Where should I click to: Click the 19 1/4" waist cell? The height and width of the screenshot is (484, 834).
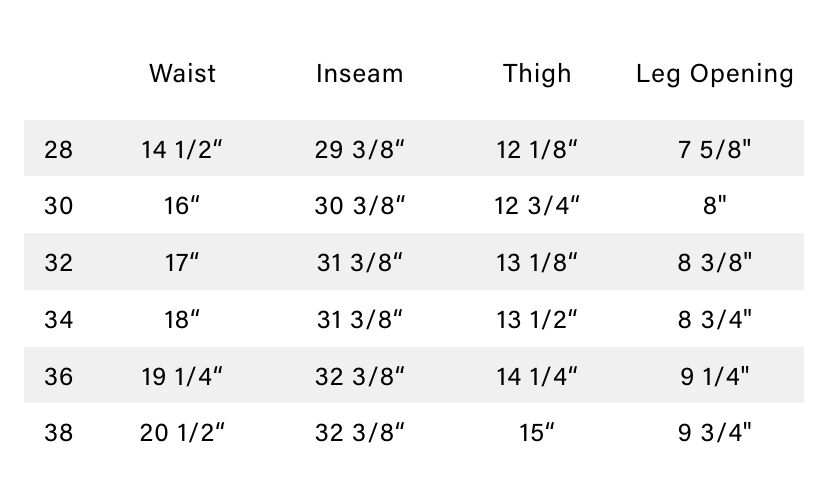pos(182,377)
